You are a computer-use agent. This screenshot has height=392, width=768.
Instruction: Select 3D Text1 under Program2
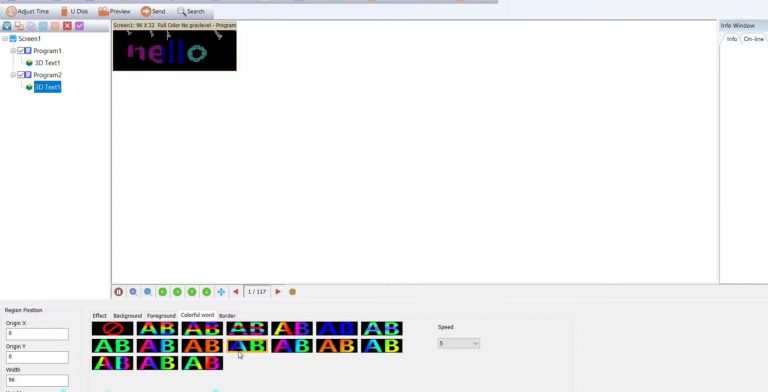47,87
